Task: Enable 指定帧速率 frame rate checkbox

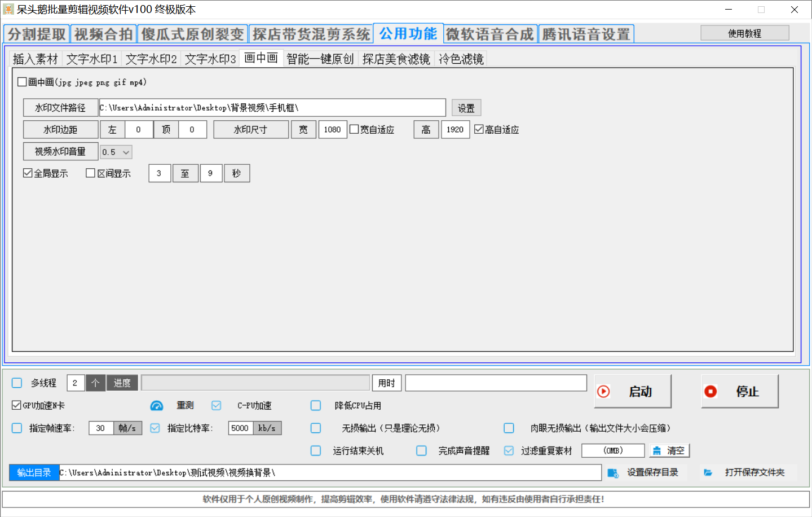Action: pos(17,428)
